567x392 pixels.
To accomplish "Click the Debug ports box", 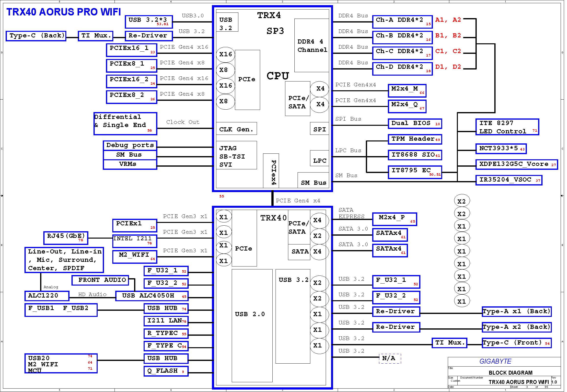I will [130, 145].
